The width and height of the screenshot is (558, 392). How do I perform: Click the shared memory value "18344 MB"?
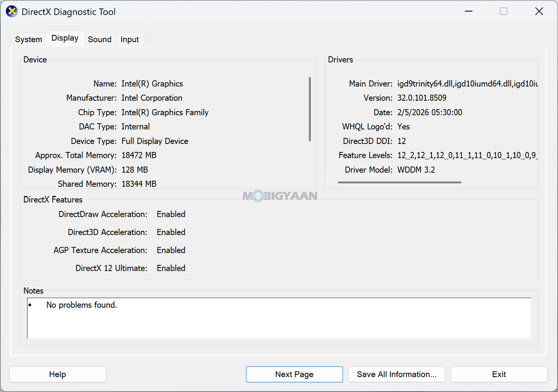click(139, 184)
